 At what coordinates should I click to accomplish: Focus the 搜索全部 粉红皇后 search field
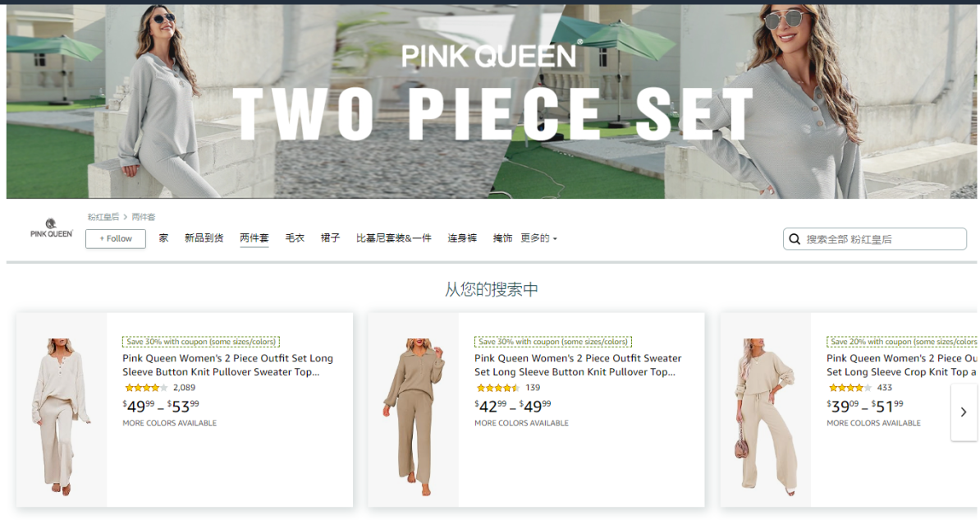point(874,239)
